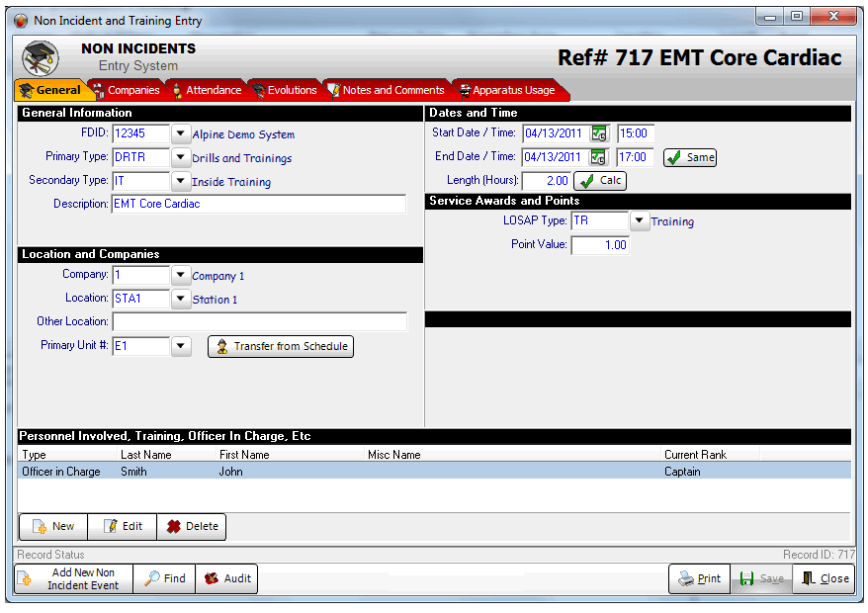This screenshot has height=613, width=868.
Task: Click the printer icon on the Print button
Action: [685, 578]
